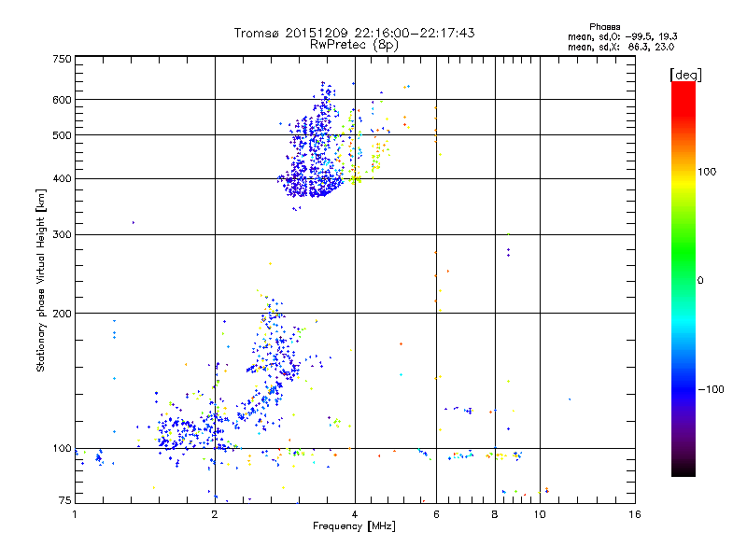The height and width of the screenshot is (560, 747).
Task: Click the y-axis tick label '75'
Action: pos(65,500)
